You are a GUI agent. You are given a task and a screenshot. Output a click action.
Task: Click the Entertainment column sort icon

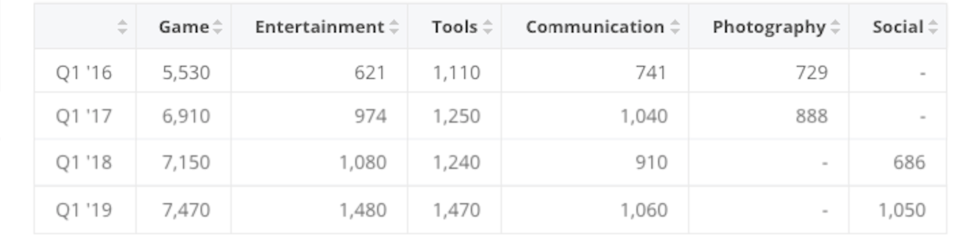394,27
